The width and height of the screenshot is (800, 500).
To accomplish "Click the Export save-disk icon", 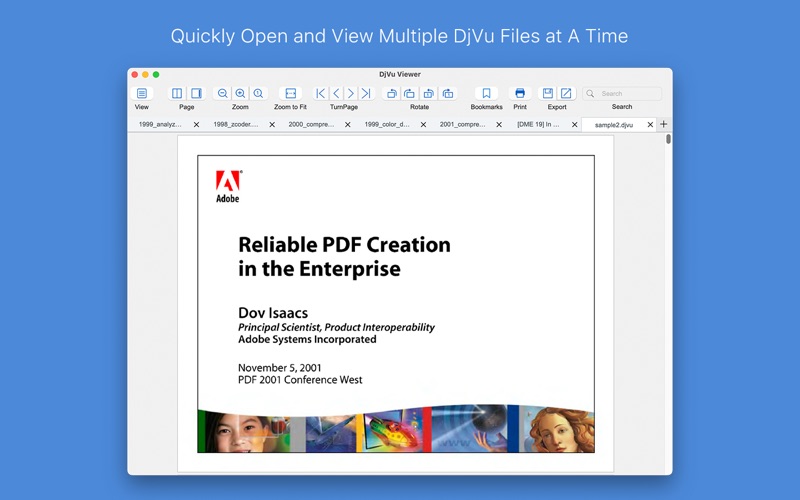I will click(x=547, y=93).
